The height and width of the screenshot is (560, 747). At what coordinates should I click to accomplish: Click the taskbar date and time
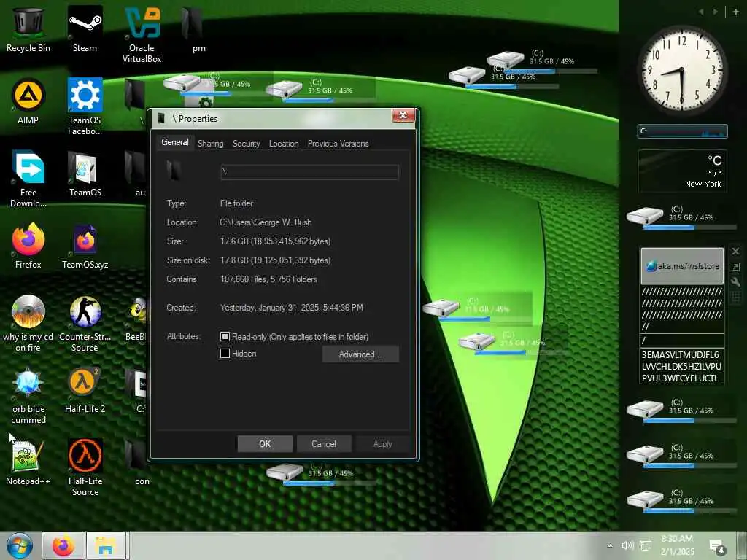point(677,545)
